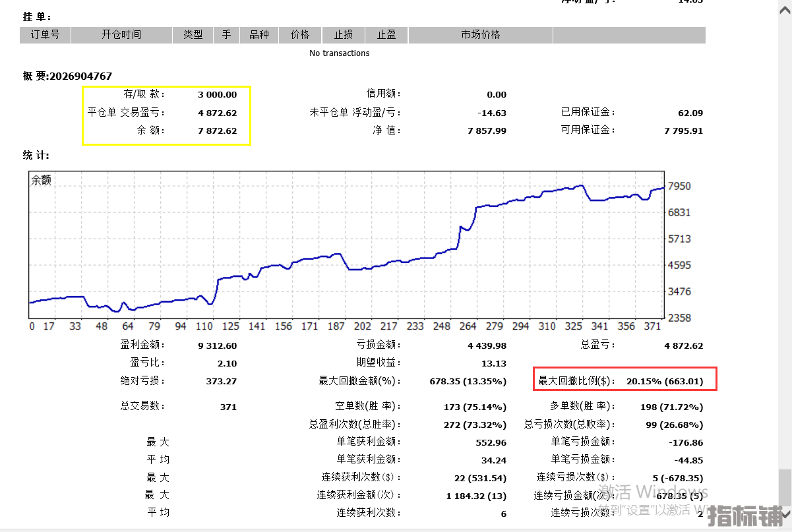Click the 市场价格 column header

(x=481, y=35)
